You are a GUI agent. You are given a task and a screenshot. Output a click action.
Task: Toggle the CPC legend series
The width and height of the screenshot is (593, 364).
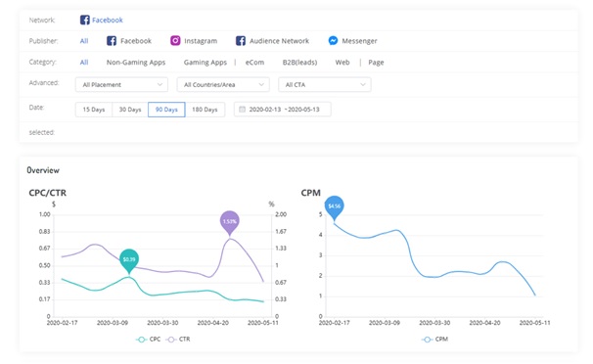coord(149,340)
